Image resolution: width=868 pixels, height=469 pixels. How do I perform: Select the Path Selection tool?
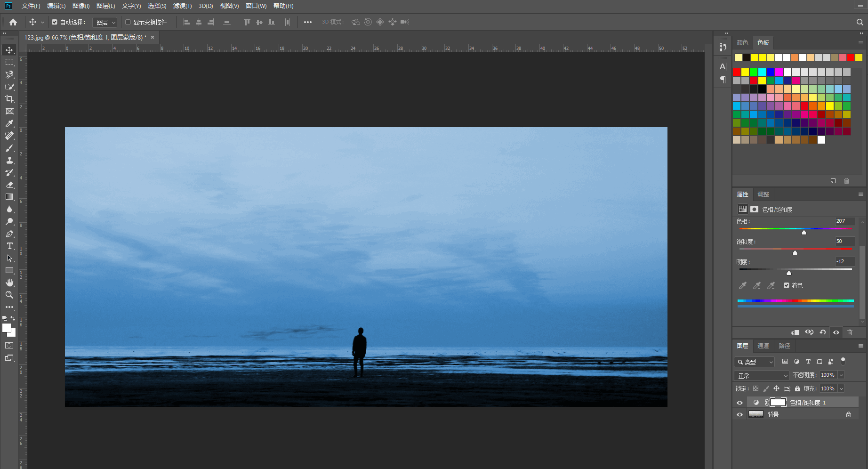click(x=9, y=258)
